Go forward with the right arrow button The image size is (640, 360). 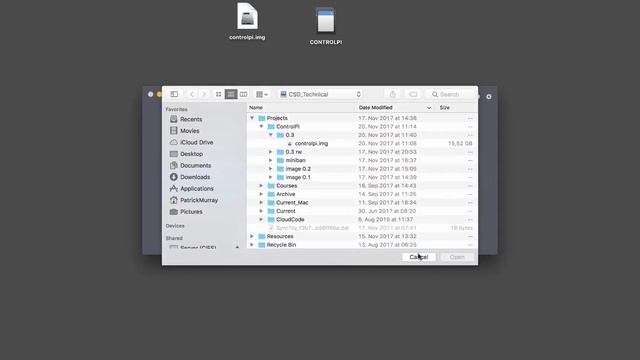(x=204, y=94)
